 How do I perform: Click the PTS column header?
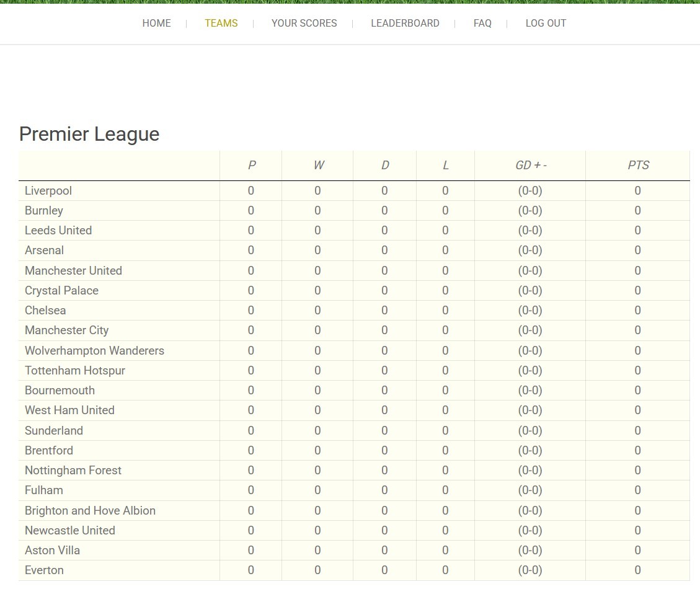point(638,165)
